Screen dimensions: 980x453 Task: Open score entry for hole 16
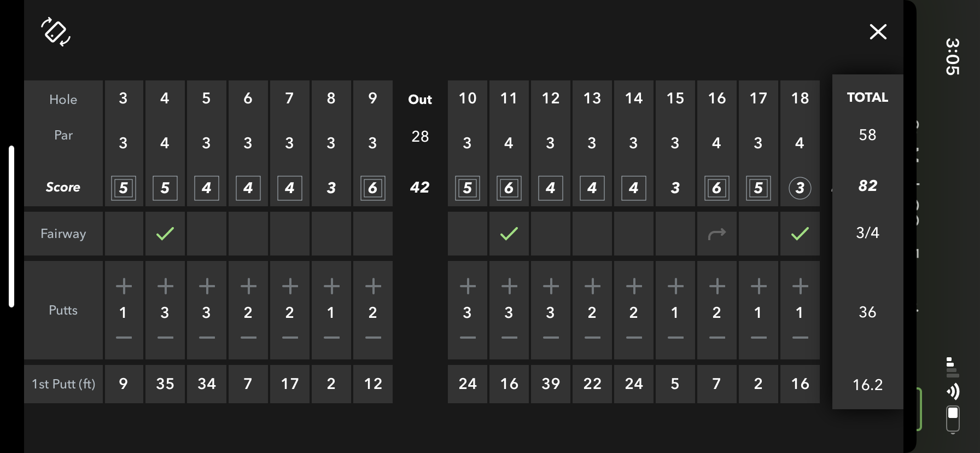click(717, 188)
